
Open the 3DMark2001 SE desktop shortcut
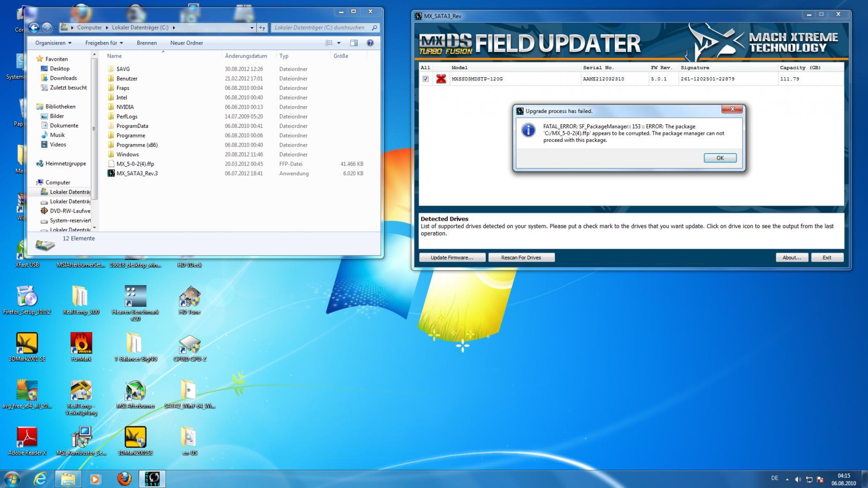(x=27, y=347)
